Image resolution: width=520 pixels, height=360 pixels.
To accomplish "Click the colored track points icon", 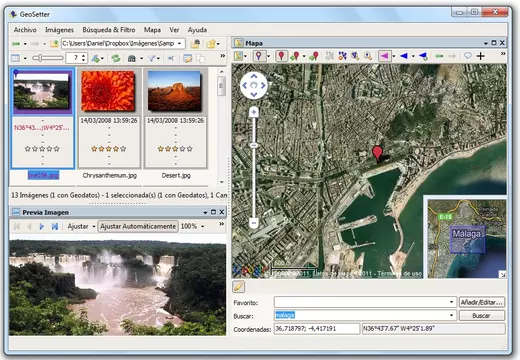I will coord(342,56).
